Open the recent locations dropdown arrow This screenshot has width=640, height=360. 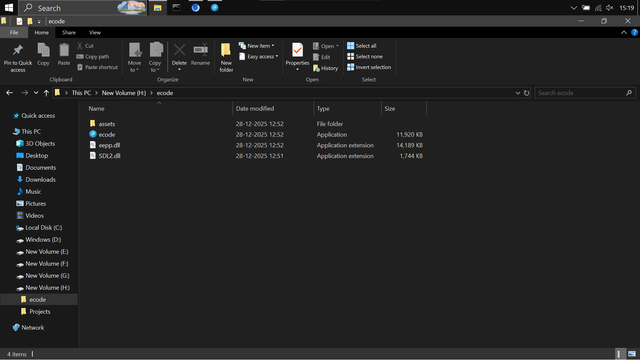tap(36, 93)
